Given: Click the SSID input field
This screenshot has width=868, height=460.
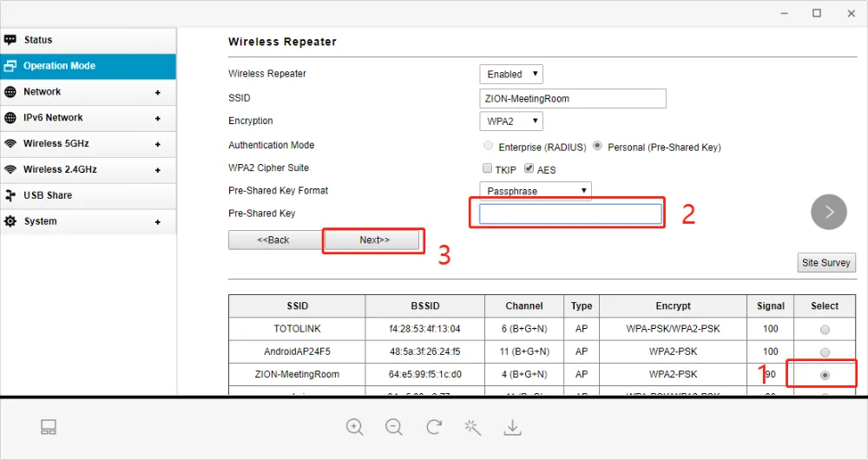Looking at the screenshot, I should click(x=573, y=99).
